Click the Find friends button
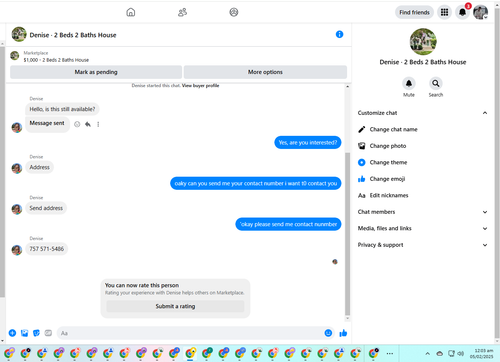The image size is (500, 362). 414,12
